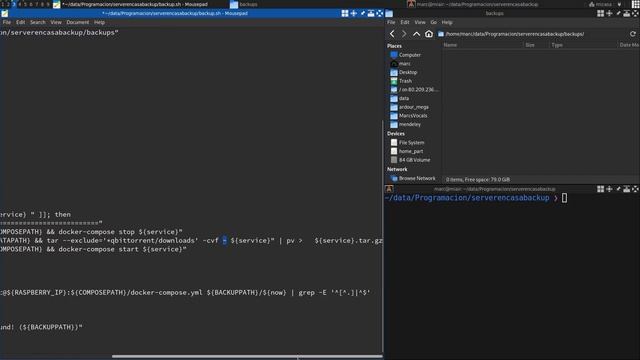
Task: Sort files by Date Modified column
Action: (629, 45)
